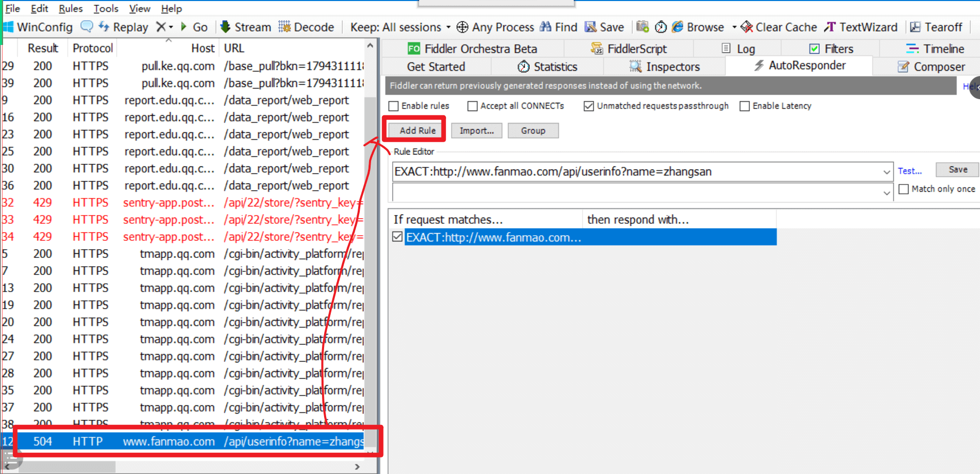Open the View menu
Image resolution: width=980 pixels, height=474 pixels.
140,8
